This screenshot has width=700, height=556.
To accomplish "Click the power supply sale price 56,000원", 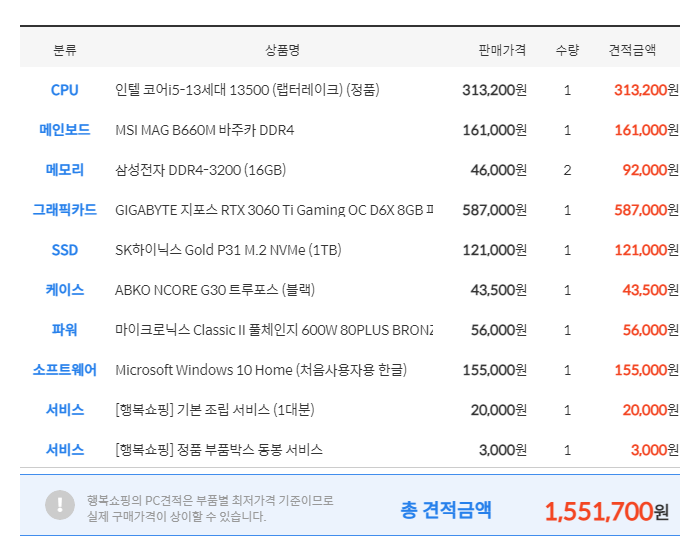I will point(499,330).
